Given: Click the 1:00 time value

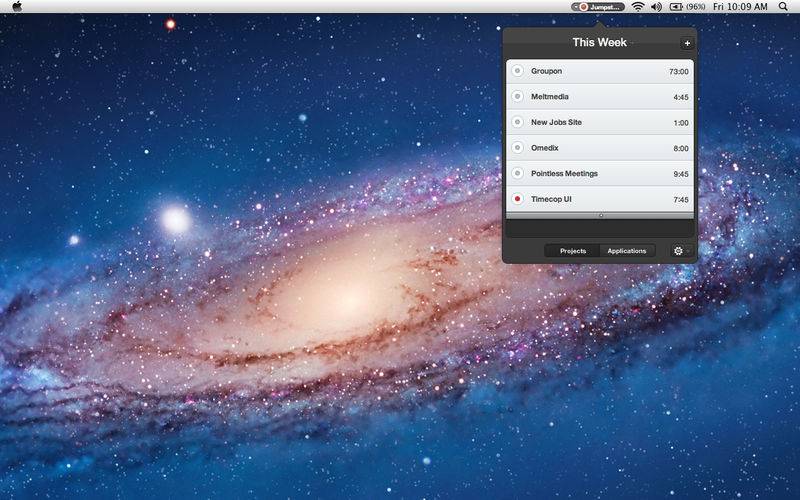Looking at the screenshot, I should click(x=681, y=122).
